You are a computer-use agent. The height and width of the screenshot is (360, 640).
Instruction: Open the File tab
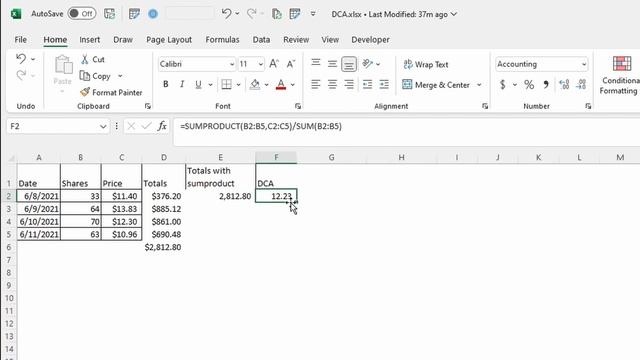[20, 40]
